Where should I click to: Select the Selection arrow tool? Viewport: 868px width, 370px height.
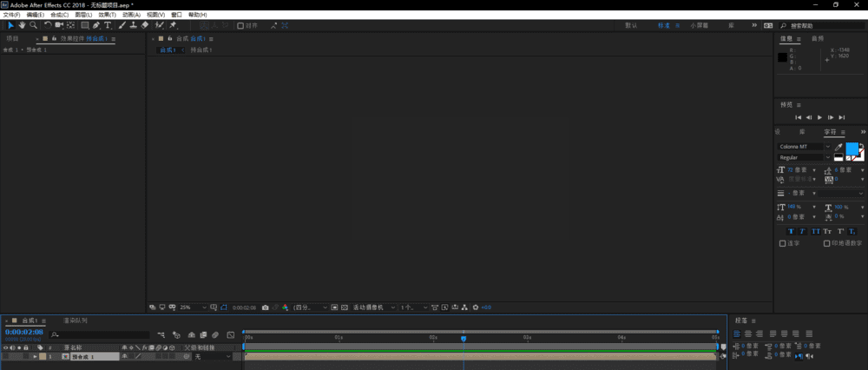click(10, 25)
